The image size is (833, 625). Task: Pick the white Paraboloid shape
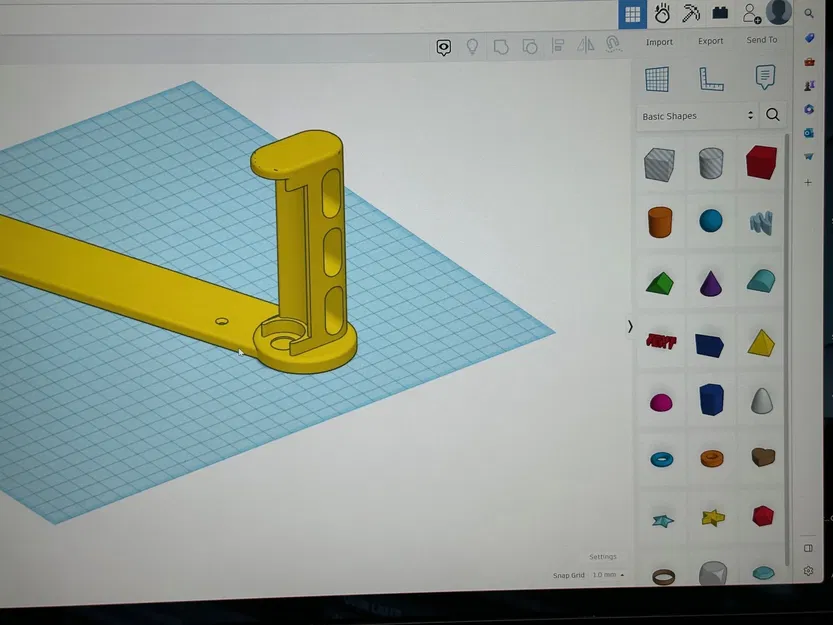761,400
